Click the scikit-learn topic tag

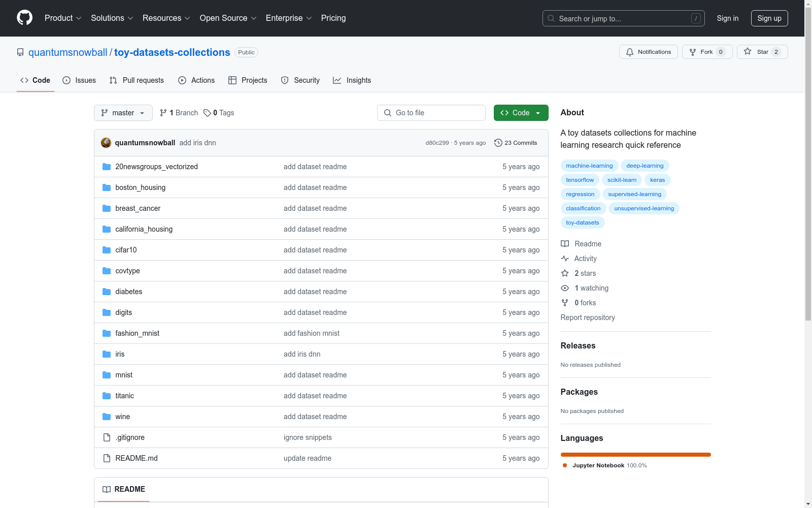622,180
